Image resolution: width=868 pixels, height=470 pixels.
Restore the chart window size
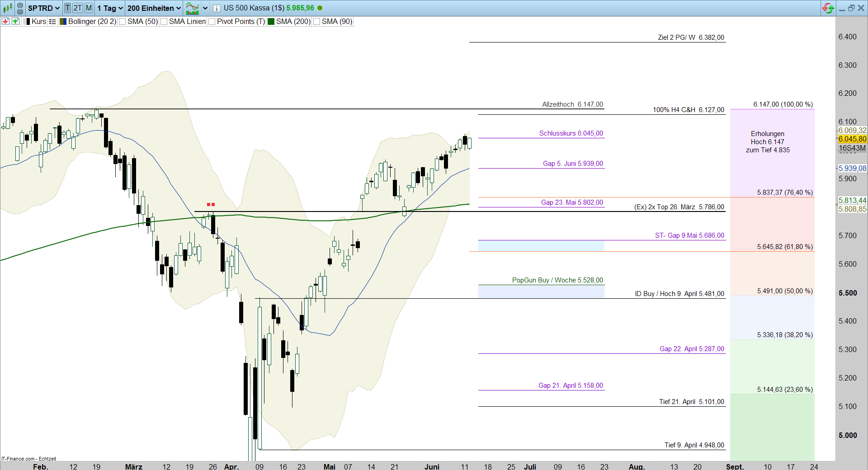(851, 8)
